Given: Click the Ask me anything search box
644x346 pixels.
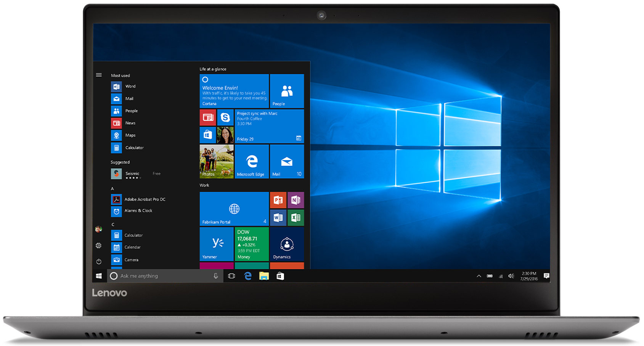Looking at the screenshot, I should (x=165, y=276).
